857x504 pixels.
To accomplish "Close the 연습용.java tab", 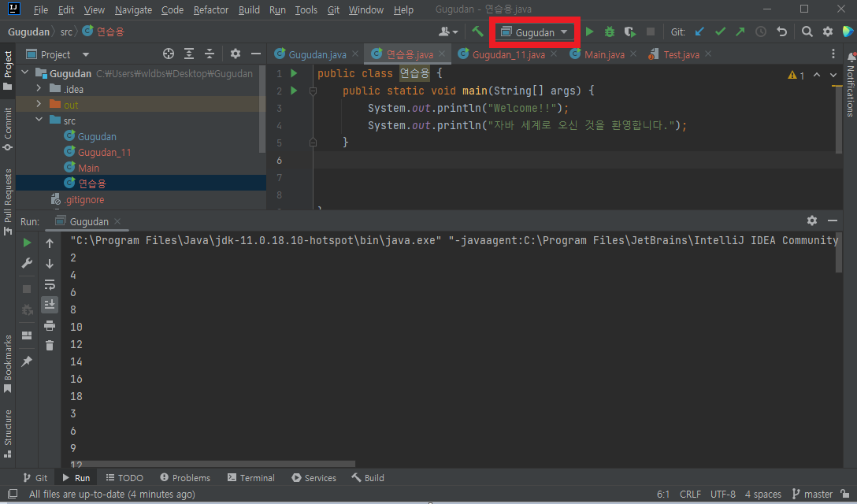I will point(442,54).
